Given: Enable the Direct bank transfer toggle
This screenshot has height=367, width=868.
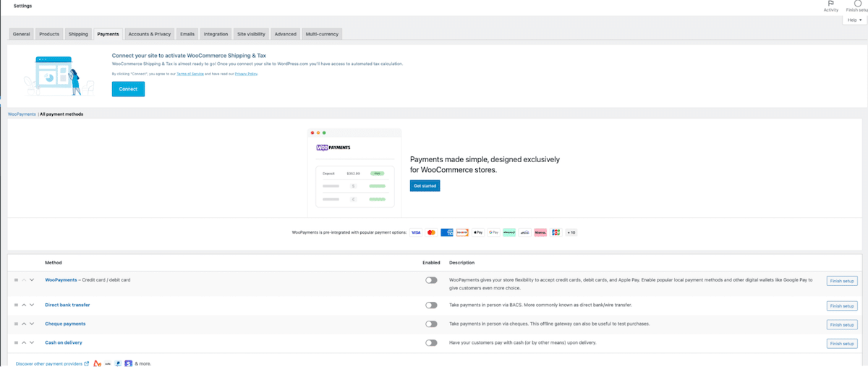Looking at the screenshot, I should point(431,305).
